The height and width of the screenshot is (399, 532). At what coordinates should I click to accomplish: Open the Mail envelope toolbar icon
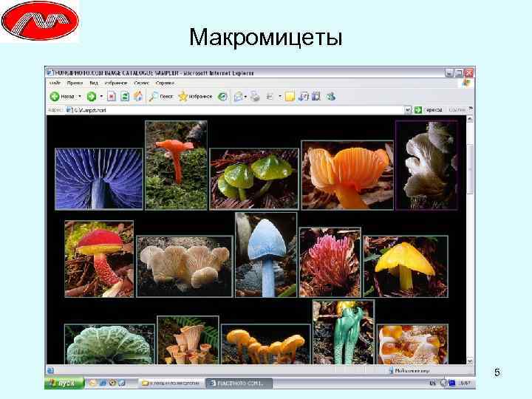(239, 97)
